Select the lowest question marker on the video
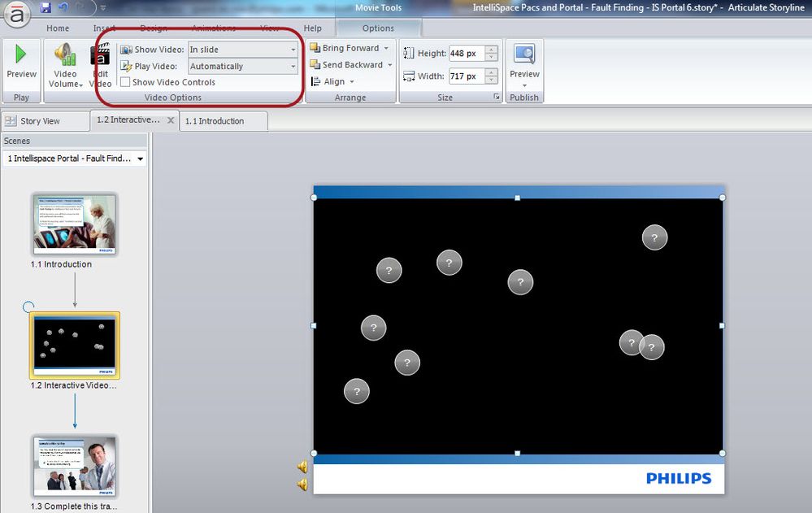This screenshot has width=812, height=513. pos(356,391)
